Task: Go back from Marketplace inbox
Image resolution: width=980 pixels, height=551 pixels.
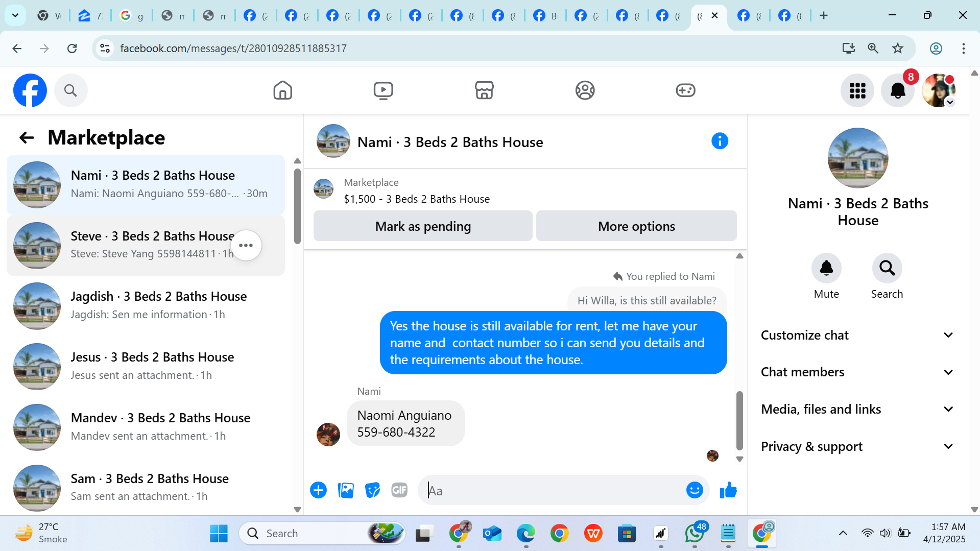Action: pos(27,137)
